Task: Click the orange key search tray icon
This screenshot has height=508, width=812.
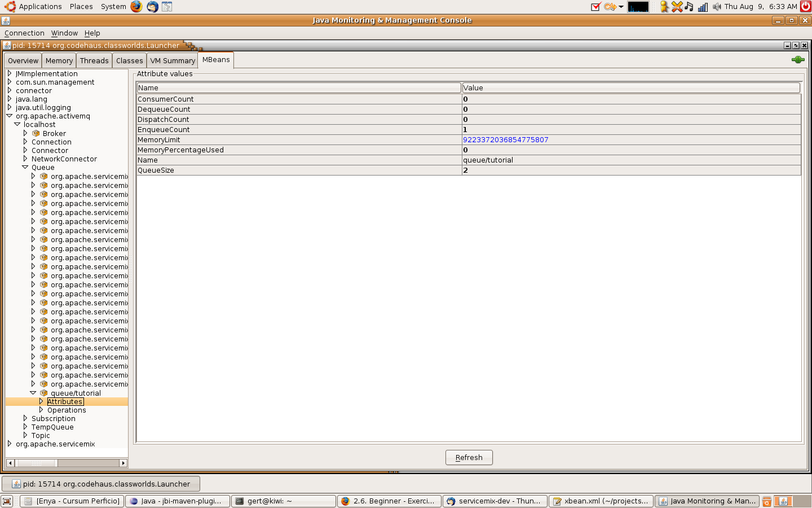Action: [609, 7]
